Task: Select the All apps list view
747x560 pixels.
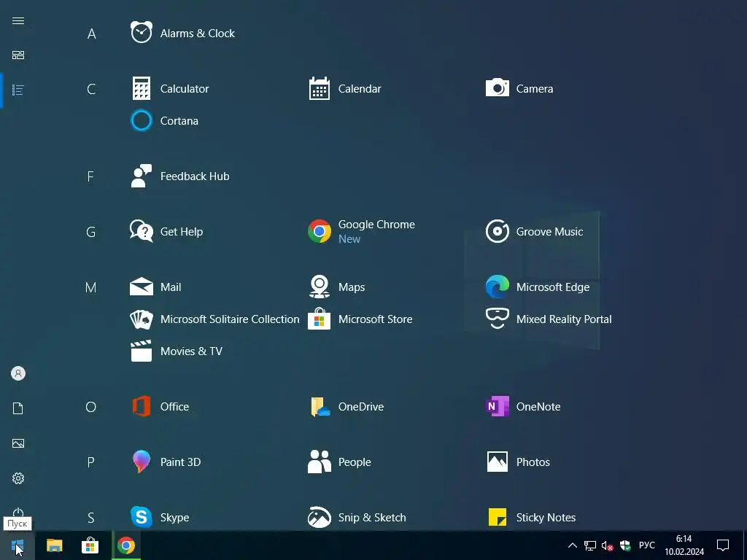Action: tap(18, 90)
